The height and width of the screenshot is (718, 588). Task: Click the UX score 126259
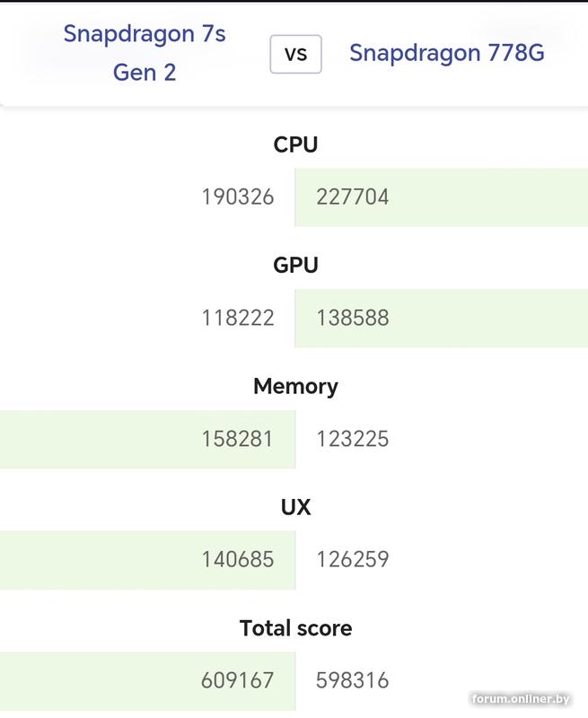(x=353, y=560)
